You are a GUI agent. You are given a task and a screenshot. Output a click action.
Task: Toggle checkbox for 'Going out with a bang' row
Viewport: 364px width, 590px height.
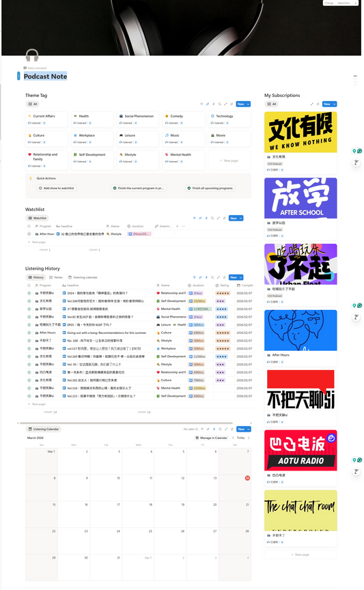pyautogui.click(x=29, y=333)
